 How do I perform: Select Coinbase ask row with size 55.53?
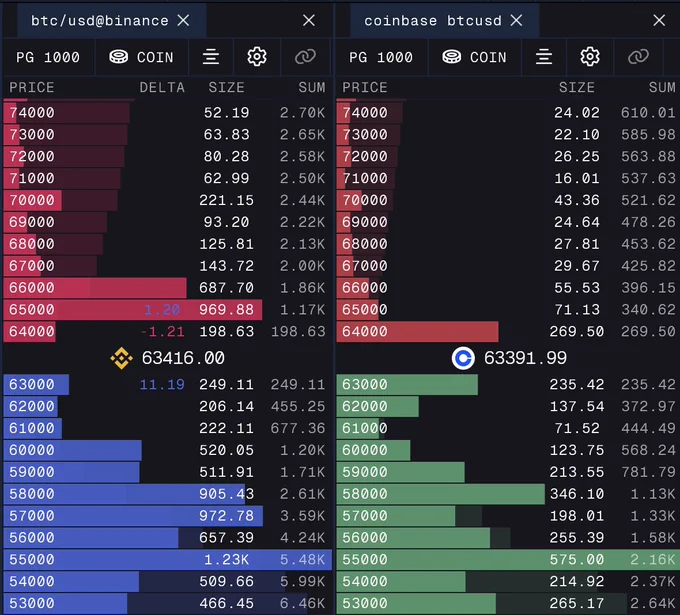(x=508, y=288)
